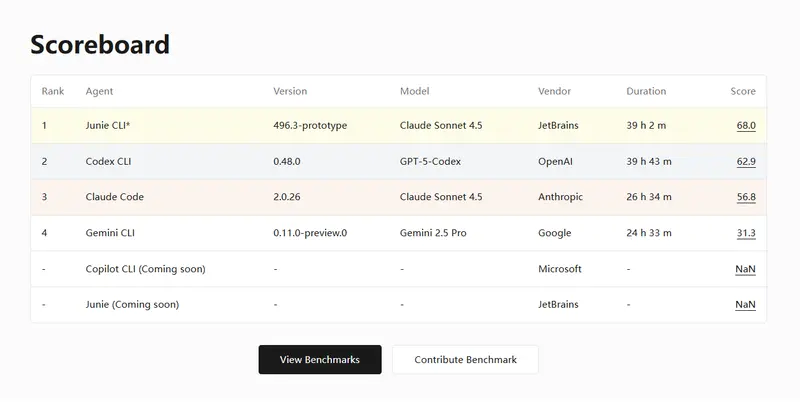Click the View Benchmarks button

[319, 360]
